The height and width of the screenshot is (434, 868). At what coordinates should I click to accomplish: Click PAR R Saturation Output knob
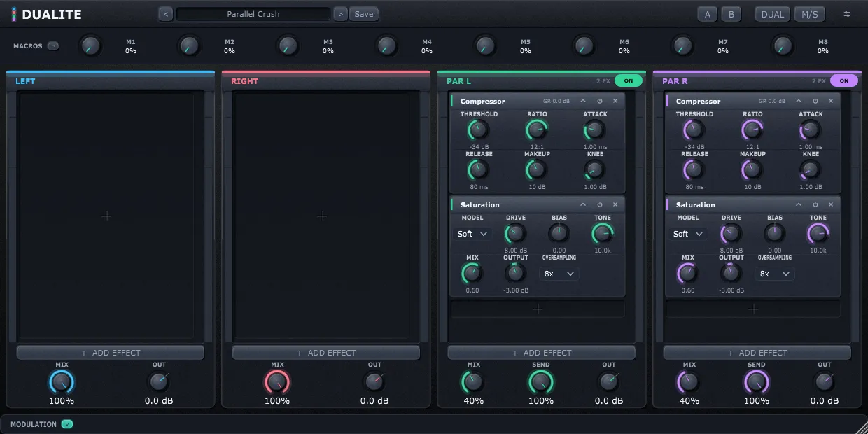click(731, 274)
